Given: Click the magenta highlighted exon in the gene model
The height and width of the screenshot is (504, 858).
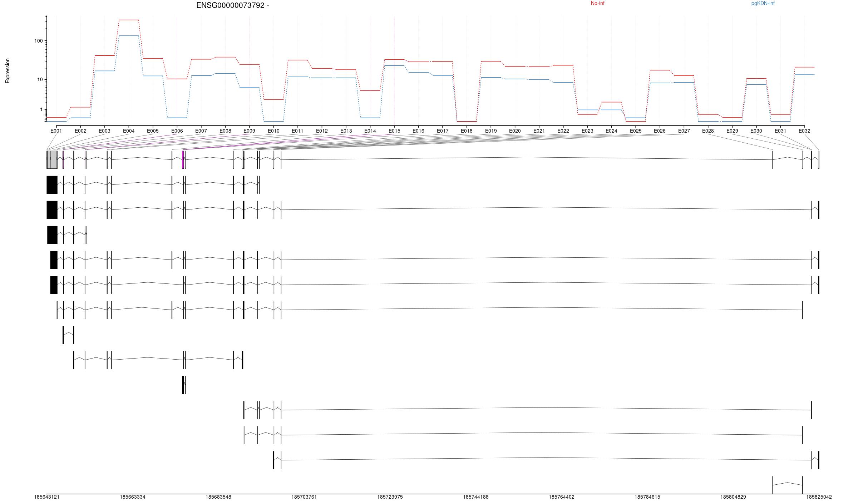Looking at the screenshot, I should point(183,160).
